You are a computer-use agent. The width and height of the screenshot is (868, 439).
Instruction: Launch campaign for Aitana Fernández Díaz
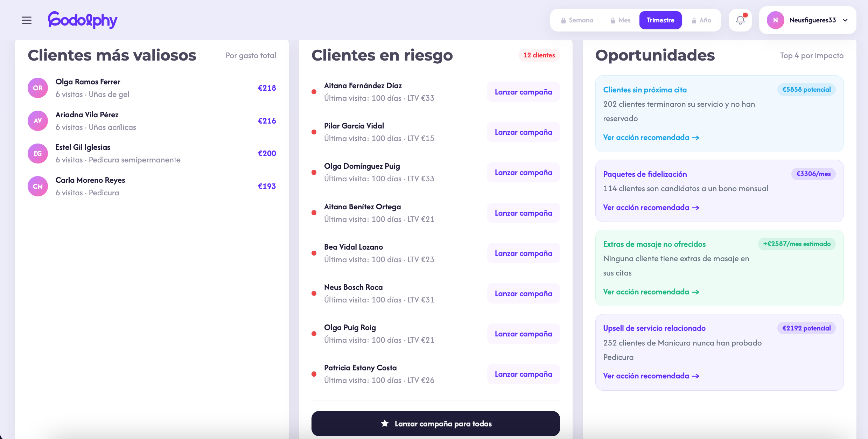point(524,92)
